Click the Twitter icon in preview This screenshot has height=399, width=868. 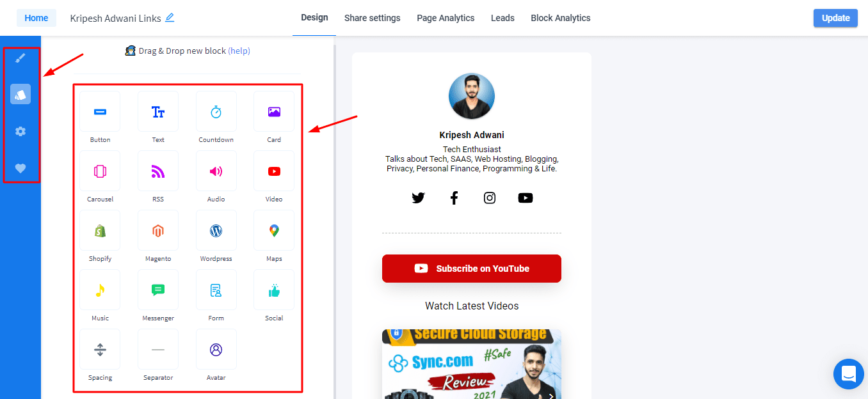click(418, 198)
